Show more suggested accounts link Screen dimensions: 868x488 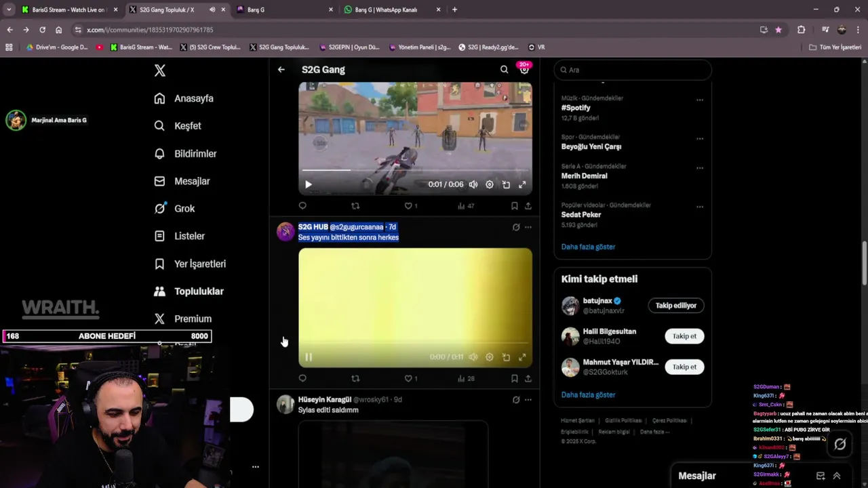pos(588,394)
